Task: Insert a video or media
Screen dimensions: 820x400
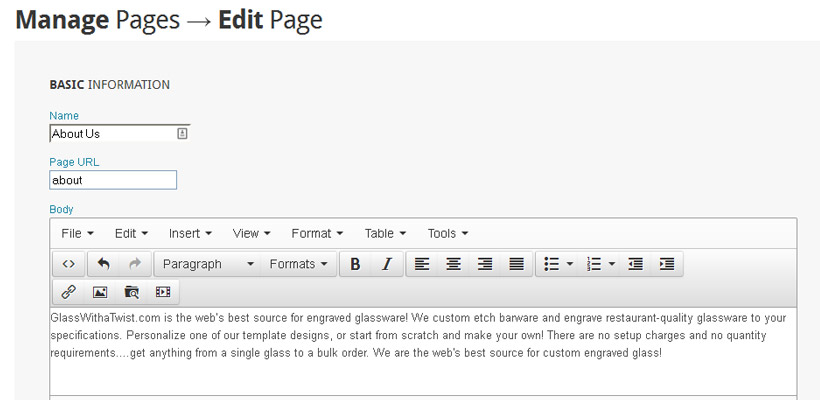Action: pos(163,292)
